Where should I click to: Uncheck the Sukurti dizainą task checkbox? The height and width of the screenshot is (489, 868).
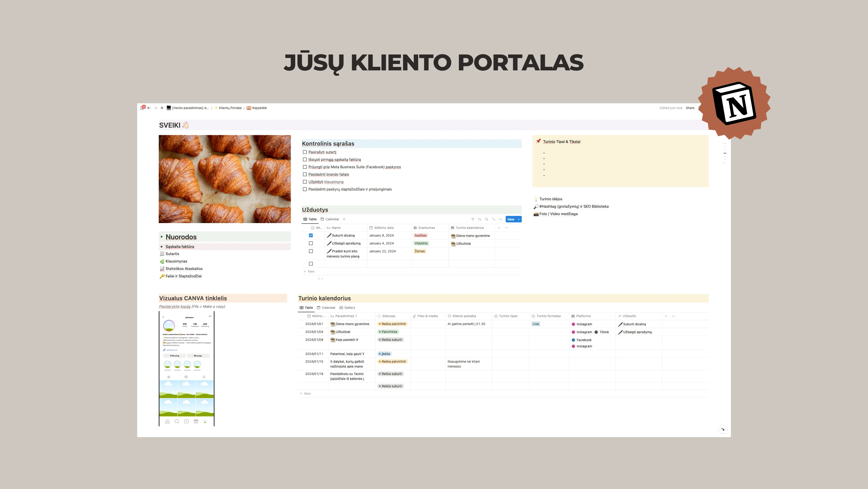point(311,236)
